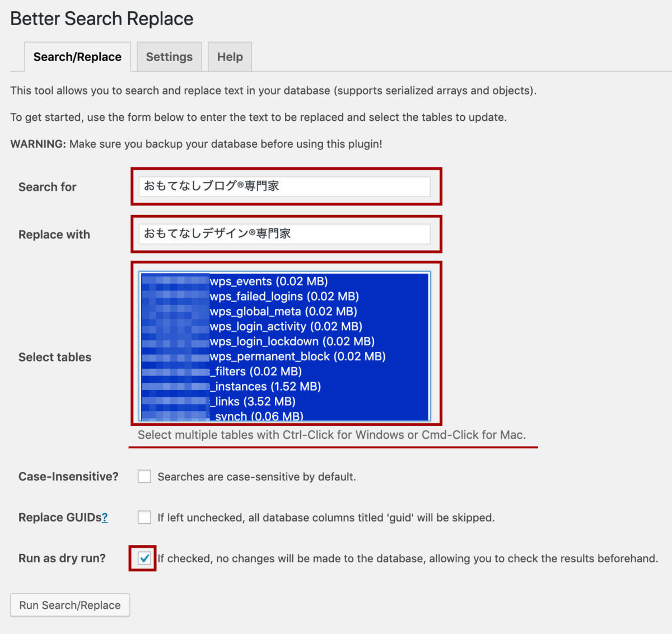Open the Help tab
This screenshot has width=672, height=634.
(x=230, y=57)
